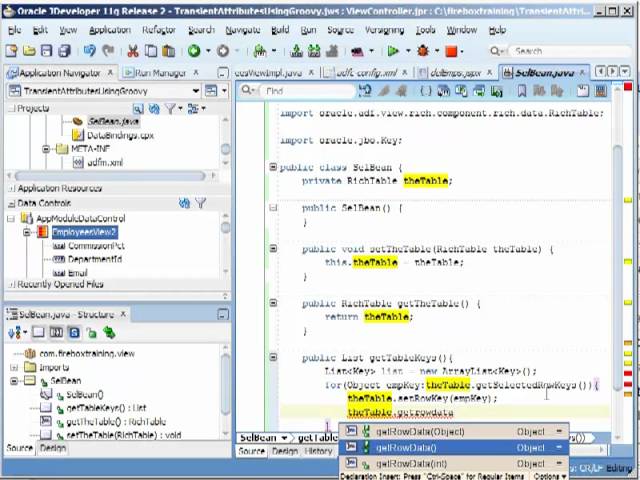Collapse the AppModuleDataControl tree node
The width and height of the screenshot is (640, 480).
point(11,219)
